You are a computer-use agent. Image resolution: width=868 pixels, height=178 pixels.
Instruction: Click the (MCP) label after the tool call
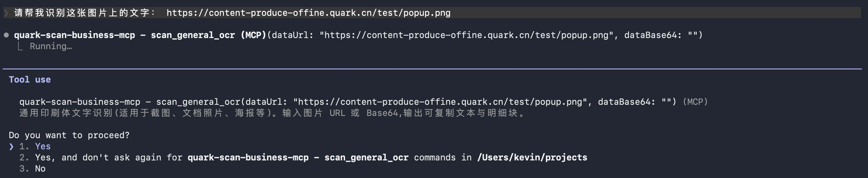coord(695,102)
